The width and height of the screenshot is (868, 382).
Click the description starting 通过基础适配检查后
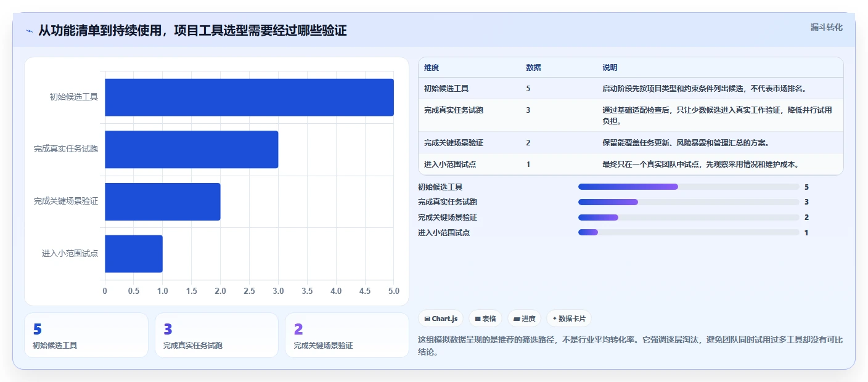pyautogui.click(x=718, y=116)
